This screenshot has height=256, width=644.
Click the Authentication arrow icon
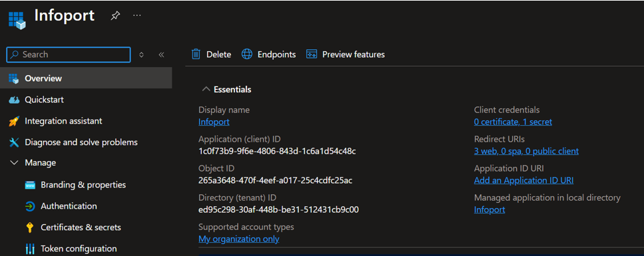(x=30, y=206)
